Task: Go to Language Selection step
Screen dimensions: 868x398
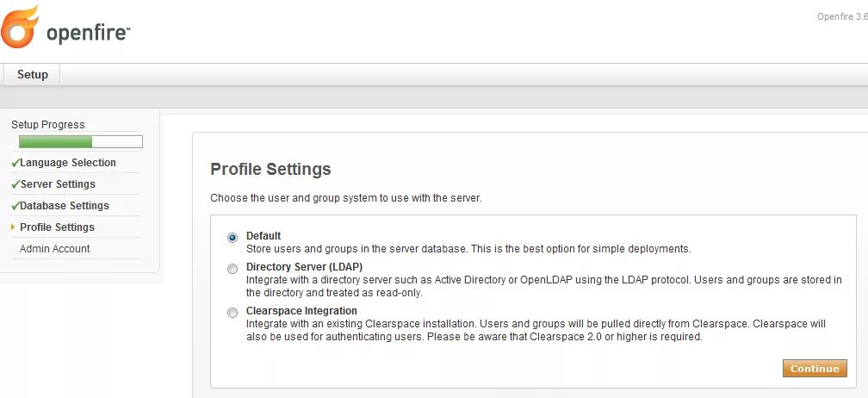Action: tap(68, 163)
